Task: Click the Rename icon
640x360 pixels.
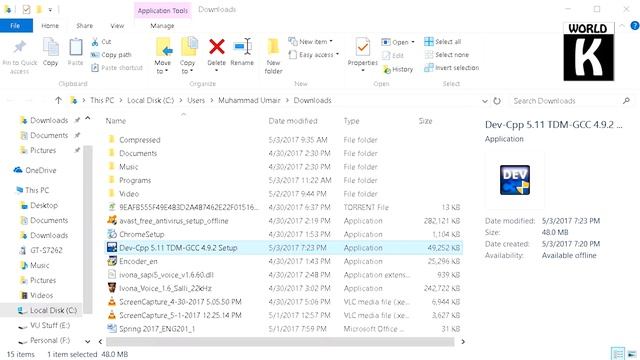Action: tap(242, 47)
